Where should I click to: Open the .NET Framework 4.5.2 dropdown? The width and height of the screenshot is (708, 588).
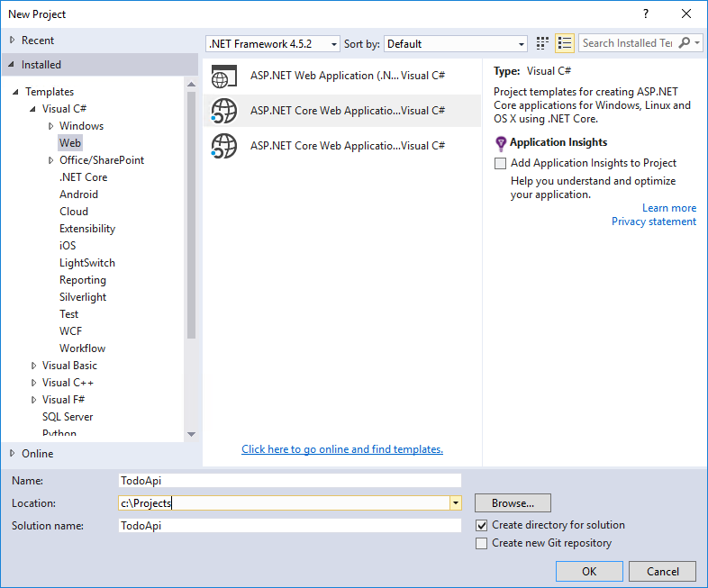273,44
